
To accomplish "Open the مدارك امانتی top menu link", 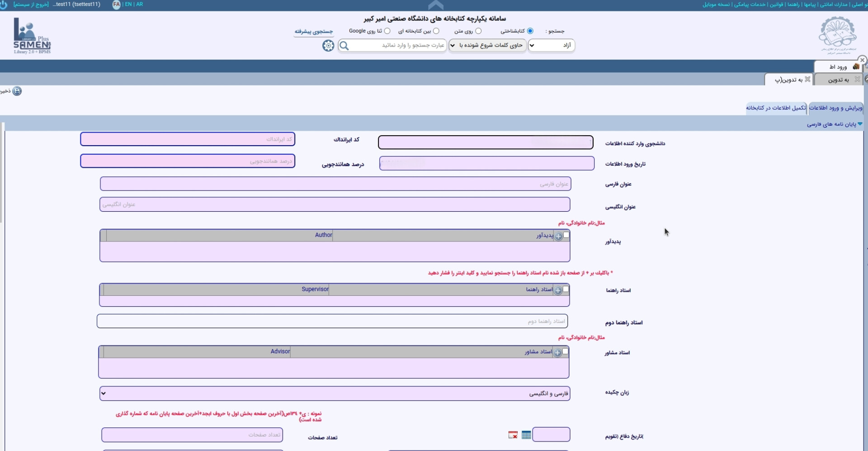I will 834,5.
